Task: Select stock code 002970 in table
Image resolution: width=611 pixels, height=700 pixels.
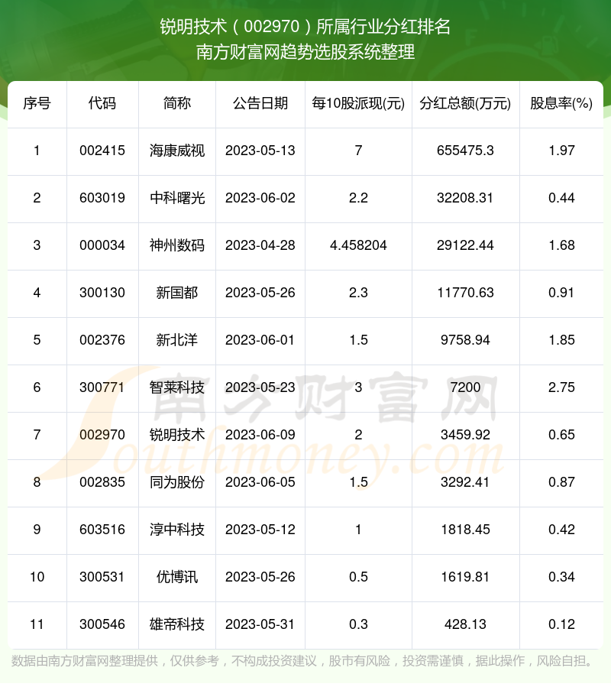Action: tap(102, 434)
